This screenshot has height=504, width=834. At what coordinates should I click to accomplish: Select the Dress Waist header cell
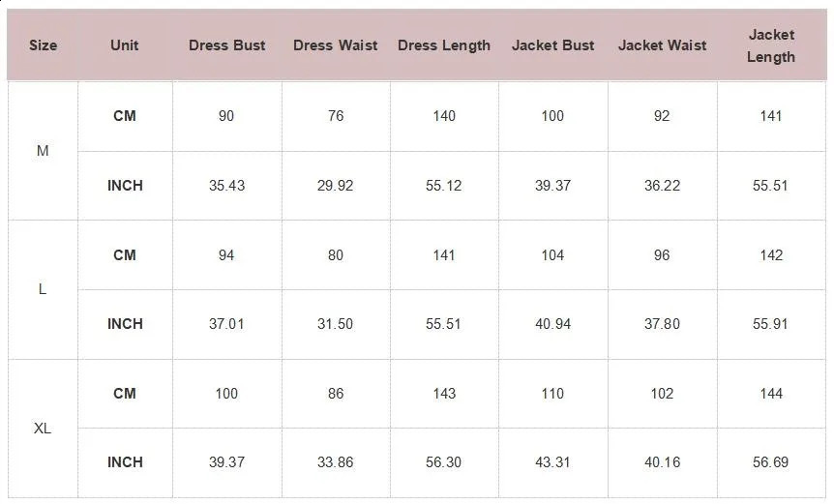336,45
